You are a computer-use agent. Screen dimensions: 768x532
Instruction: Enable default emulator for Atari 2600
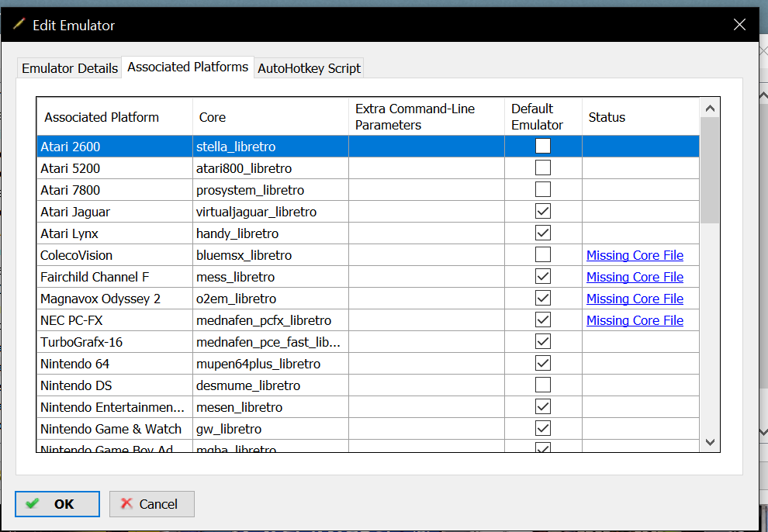(x=543, y=146)
